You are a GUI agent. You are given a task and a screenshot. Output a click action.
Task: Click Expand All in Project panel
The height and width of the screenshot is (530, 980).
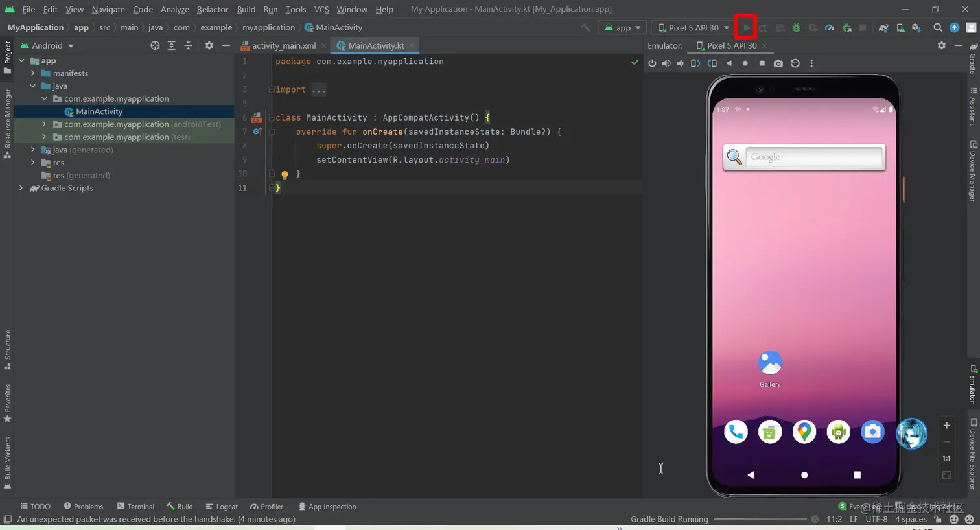coord(172,45)
